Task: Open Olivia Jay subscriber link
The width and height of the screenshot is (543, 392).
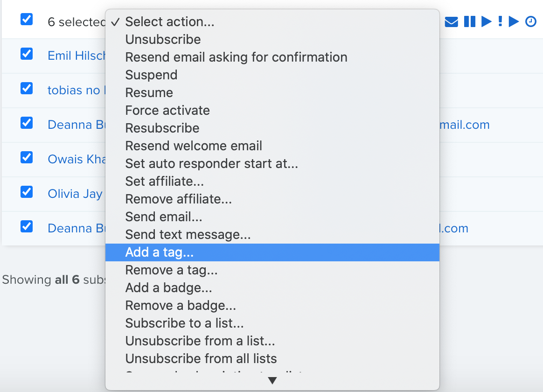Action: [75, 194]
